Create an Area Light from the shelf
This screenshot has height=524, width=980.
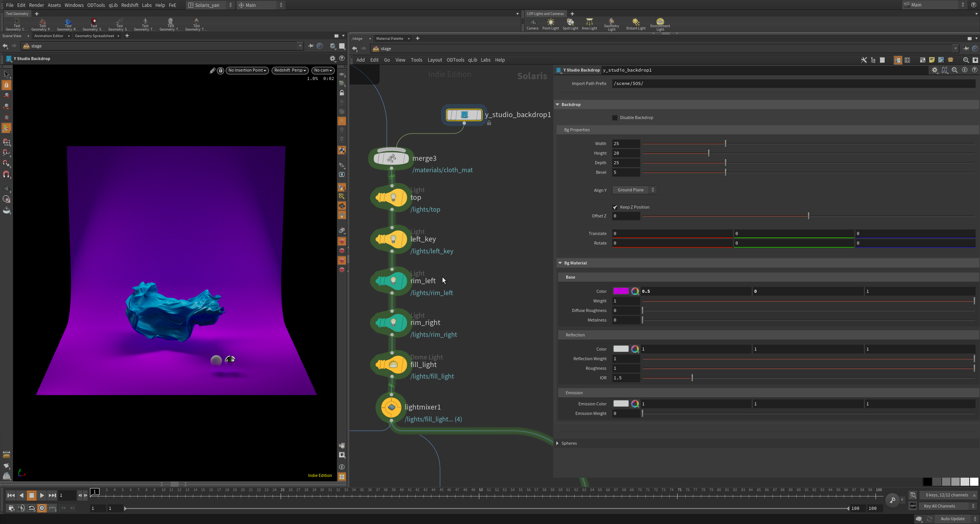(589, 23)
